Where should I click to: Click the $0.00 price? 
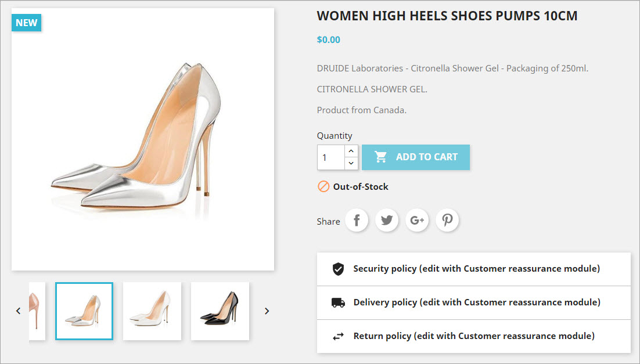pos(329,39)
